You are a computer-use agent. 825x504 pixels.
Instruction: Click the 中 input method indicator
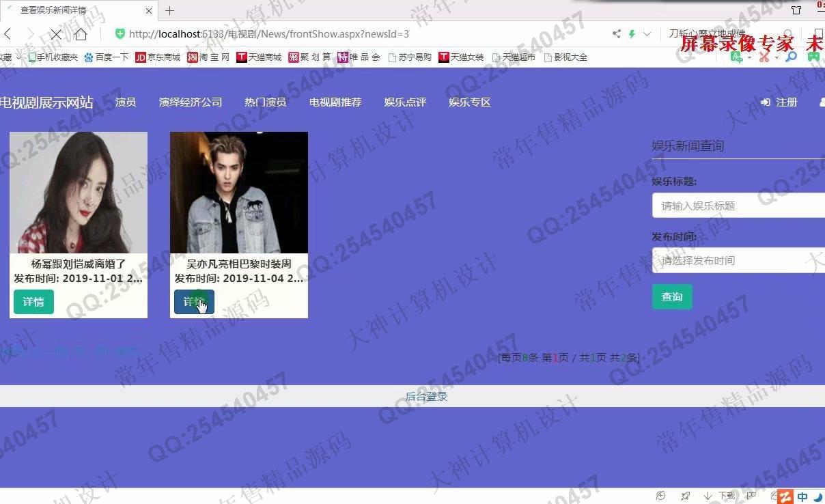click(x=803, y=496)
